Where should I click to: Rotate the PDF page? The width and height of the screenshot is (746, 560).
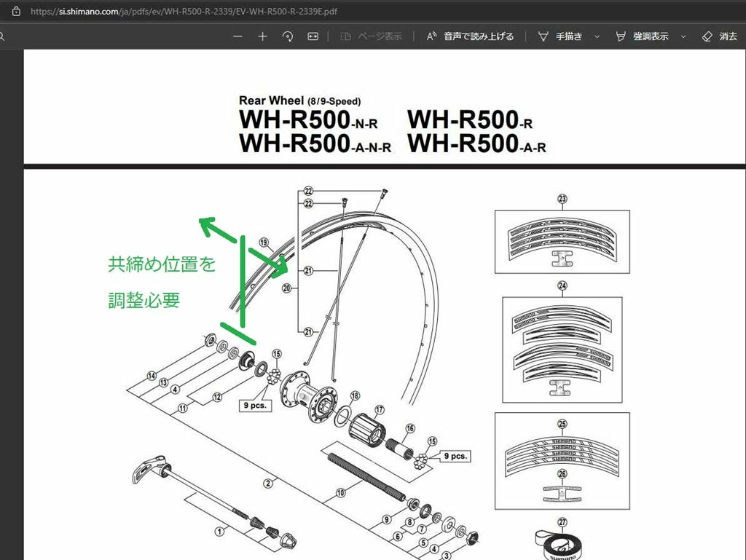(x=288, y=36)
